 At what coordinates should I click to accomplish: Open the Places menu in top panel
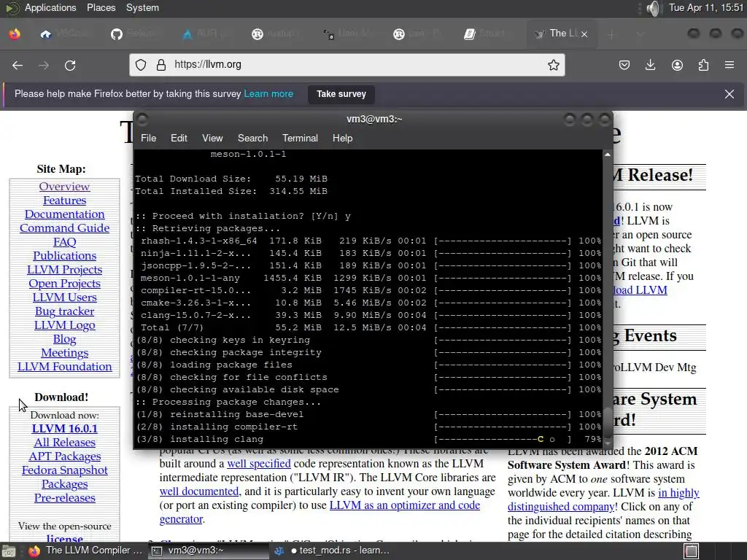tap(101, 7)
